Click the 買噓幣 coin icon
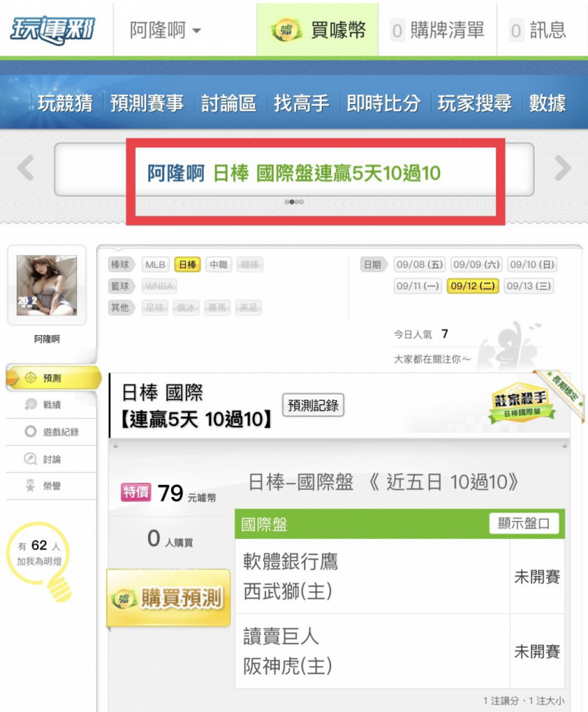Screen dimensions: 588x712 286,31
